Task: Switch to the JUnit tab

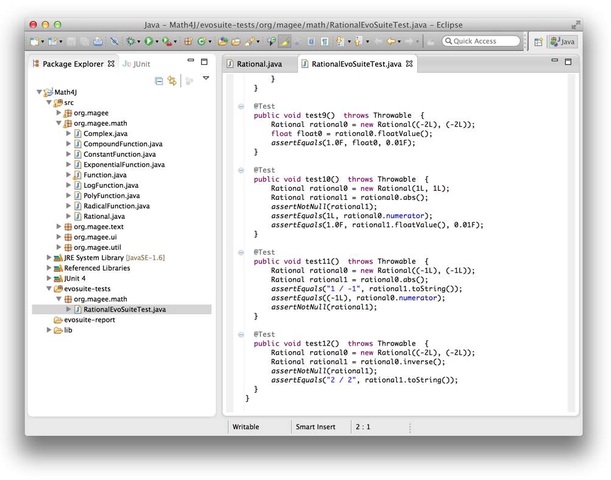Action: [136, 64]
